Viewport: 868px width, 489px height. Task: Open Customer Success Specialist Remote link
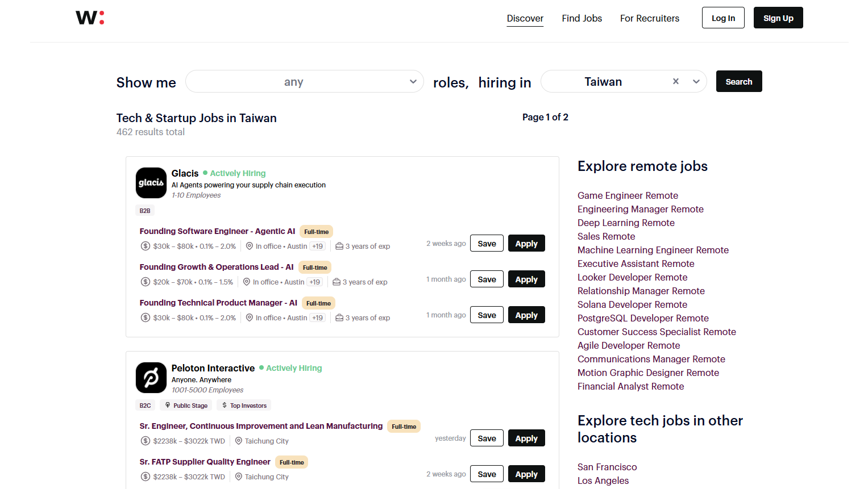(657, 332)
